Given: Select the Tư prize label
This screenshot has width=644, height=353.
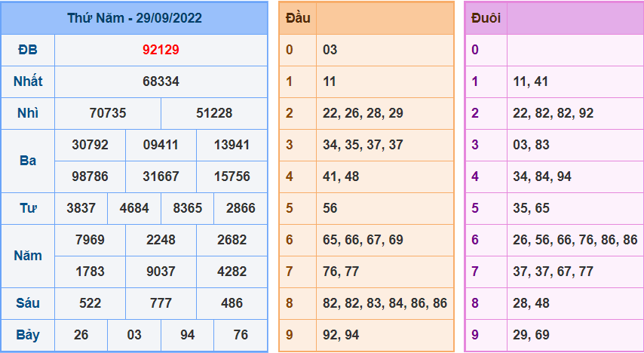Looking at the screenshot, I should (x=28, y=208).
